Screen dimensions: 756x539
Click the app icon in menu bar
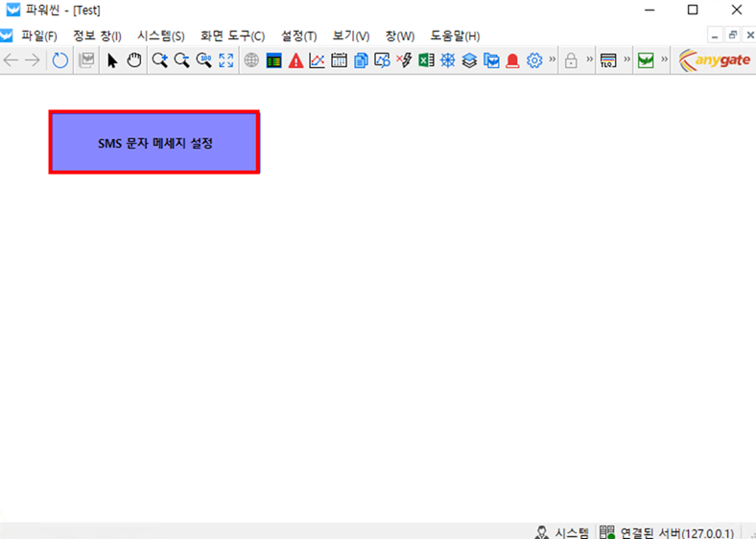pos(6,35)
